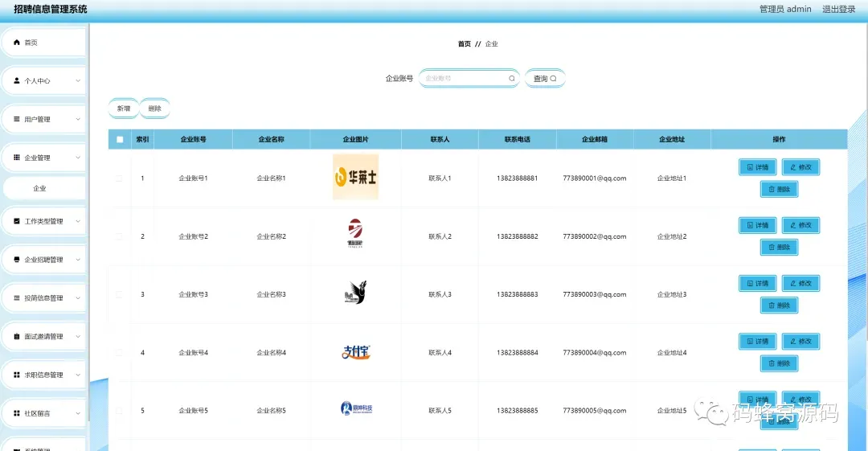Click the phone number 13823888882
868x451 pixels.
[x=517, y=236]
